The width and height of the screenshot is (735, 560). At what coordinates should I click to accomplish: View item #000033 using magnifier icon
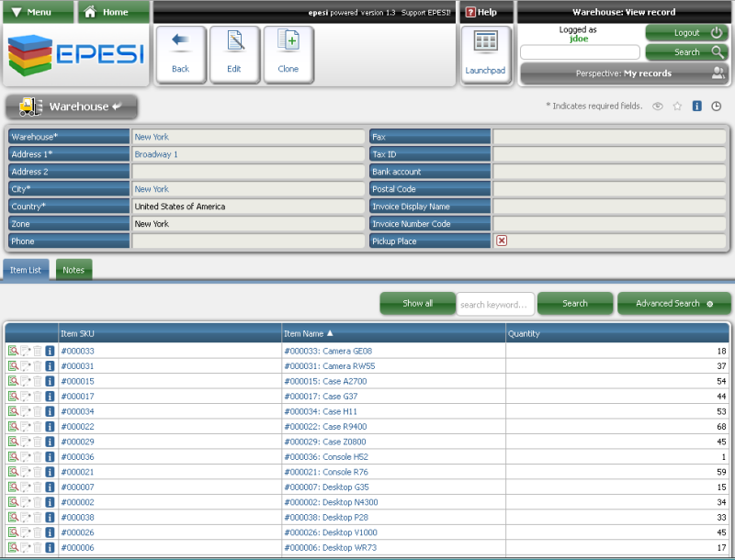13,351
